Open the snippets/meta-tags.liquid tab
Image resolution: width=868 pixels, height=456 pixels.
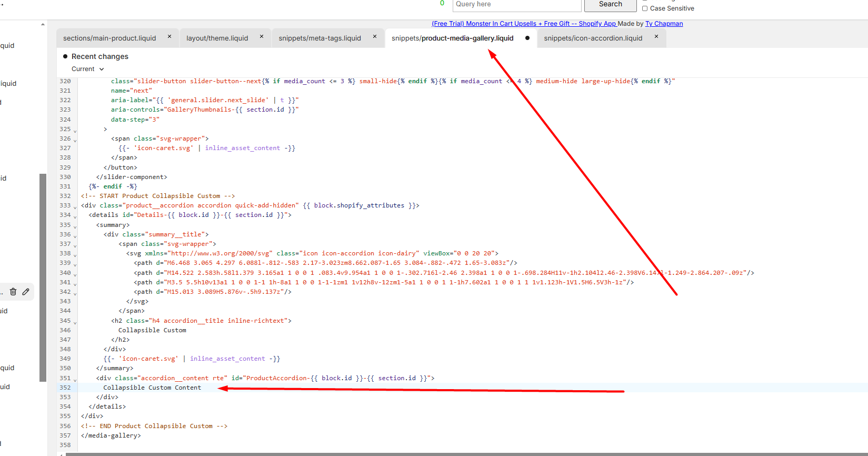click(320, 38)
